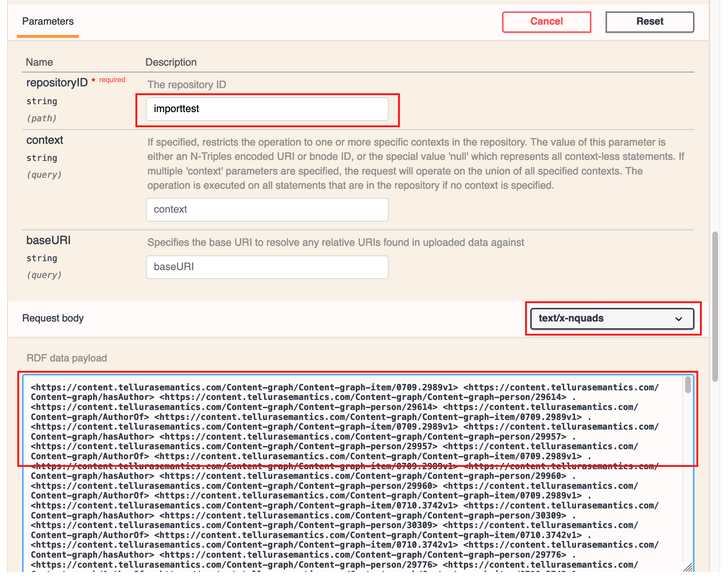
Task: Select the Parameters tab
Action: [48, 21]
